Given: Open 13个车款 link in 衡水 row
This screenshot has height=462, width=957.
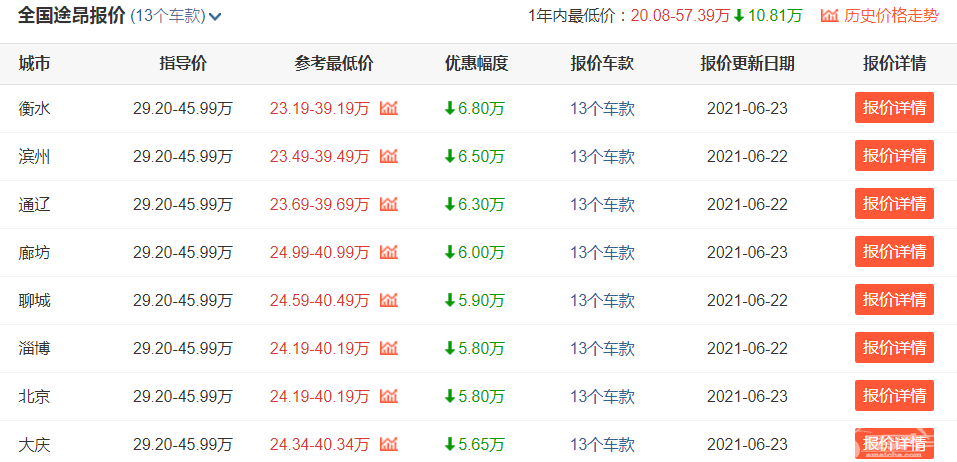Looking at the screenshot, I should coord(602,109).
